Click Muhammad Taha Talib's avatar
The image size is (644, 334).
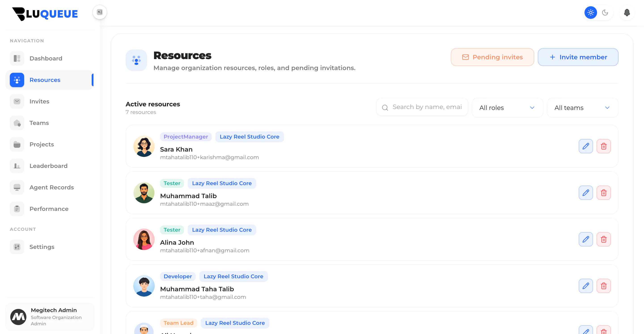(x=144, y=286)
